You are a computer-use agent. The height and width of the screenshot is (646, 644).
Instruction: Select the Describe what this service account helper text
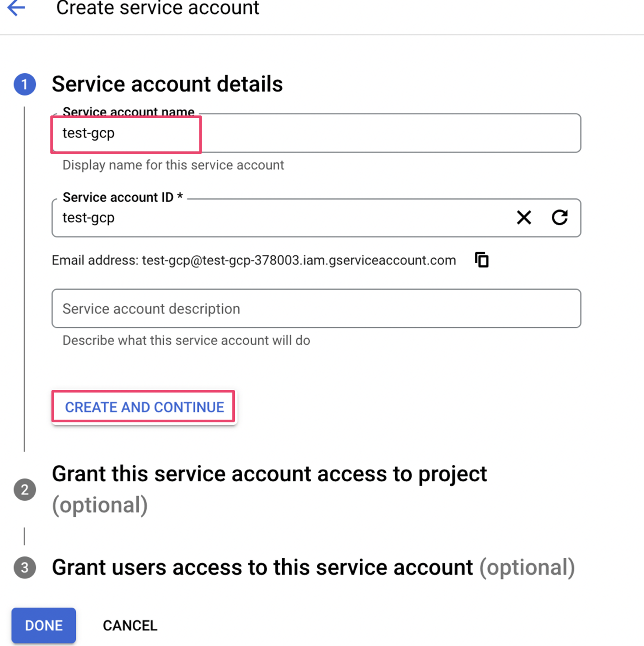(186, 340)
